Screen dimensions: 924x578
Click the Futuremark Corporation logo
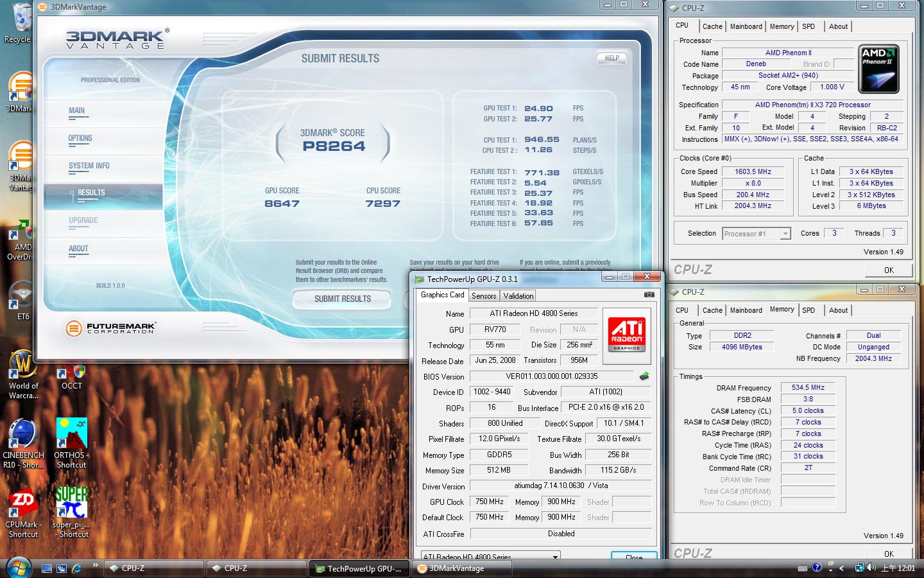click(110, 328)
